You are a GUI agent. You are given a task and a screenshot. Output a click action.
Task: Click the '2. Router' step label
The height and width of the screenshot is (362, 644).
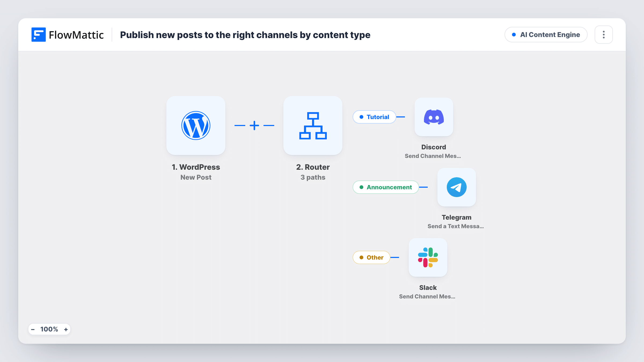click(x=313, y=167)
